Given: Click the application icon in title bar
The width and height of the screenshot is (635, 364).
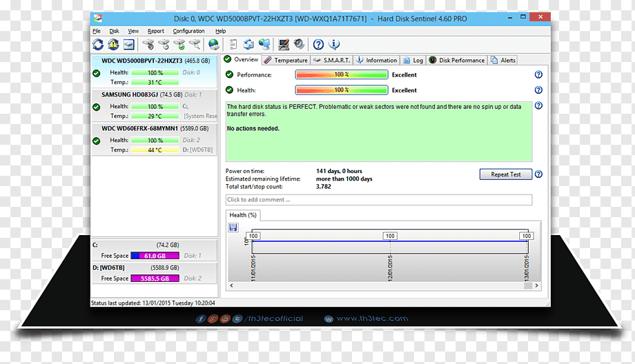Looking at the screenshot, I should pyautogui.click(x=98, y=18).
